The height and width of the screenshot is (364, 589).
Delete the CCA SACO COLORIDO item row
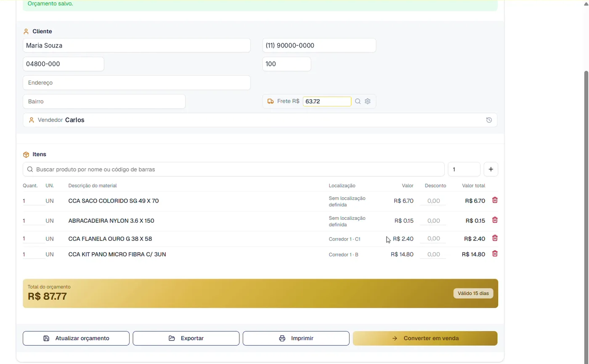tap(495, 200)
